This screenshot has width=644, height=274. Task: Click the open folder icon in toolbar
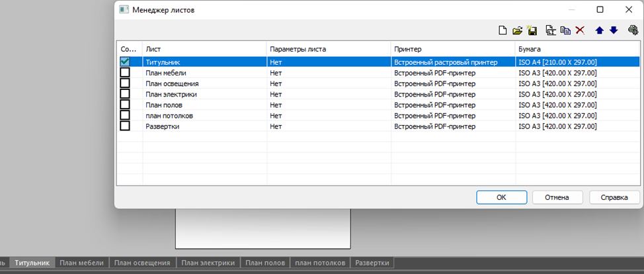517,30
